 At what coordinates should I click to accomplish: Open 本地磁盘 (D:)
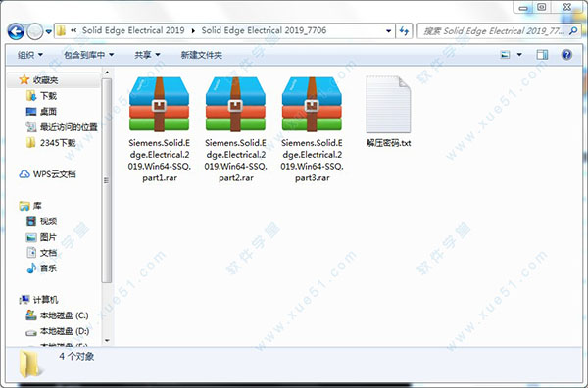[65, 331]
